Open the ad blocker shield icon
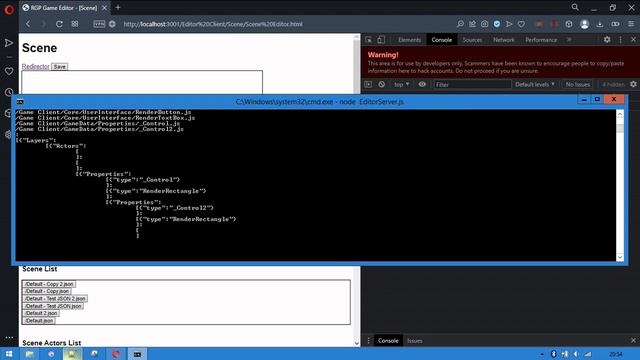 pos(497,24)
